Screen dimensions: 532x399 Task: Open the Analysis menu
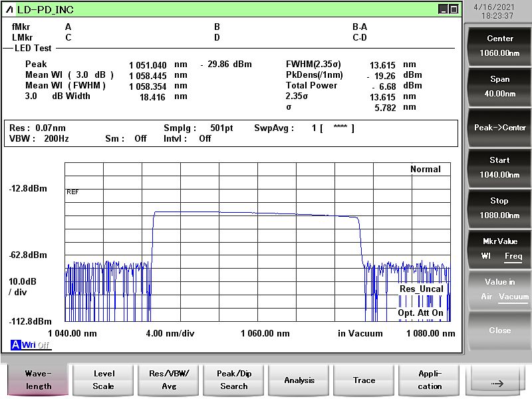[299, 380]
